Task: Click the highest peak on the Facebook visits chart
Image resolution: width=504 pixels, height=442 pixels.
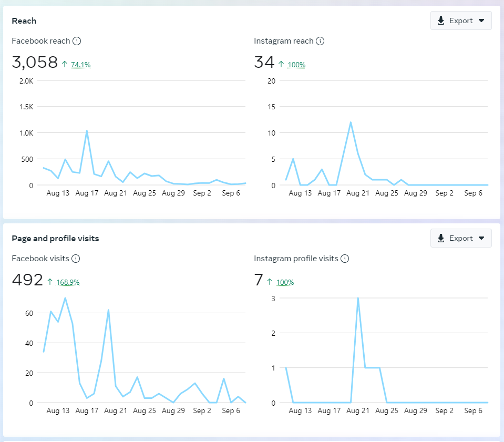Action: (x=65, y=298)
